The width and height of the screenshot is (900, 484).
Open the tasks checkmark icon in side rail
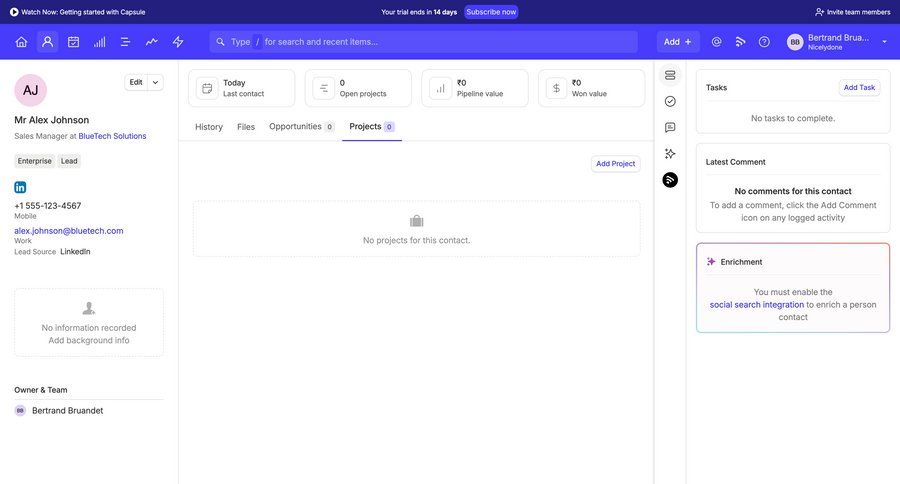(x=670, y=102)
